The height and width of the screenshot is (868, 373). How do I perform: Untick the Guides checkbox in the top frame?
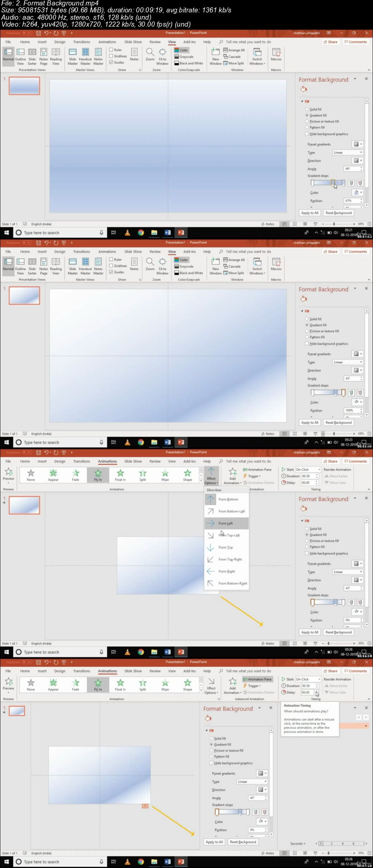coord(111,62)
